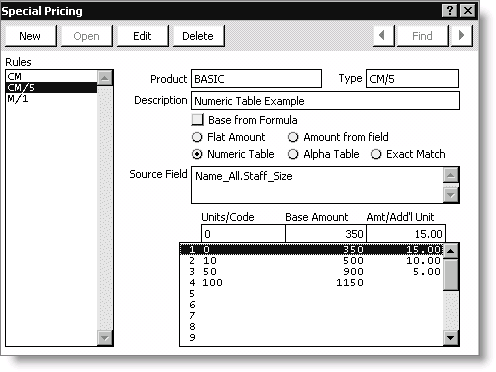Click the Type field containing CM/5
The width and height of the screenshot is (496, 372).
412,79
